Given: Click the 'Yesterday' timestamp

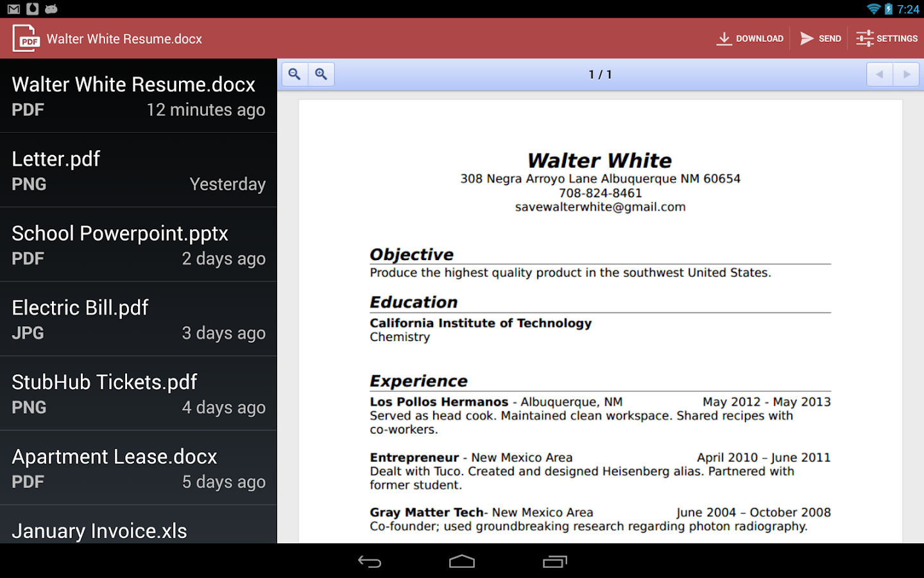Looking at the screenshot, I should [x=228, y=184].
